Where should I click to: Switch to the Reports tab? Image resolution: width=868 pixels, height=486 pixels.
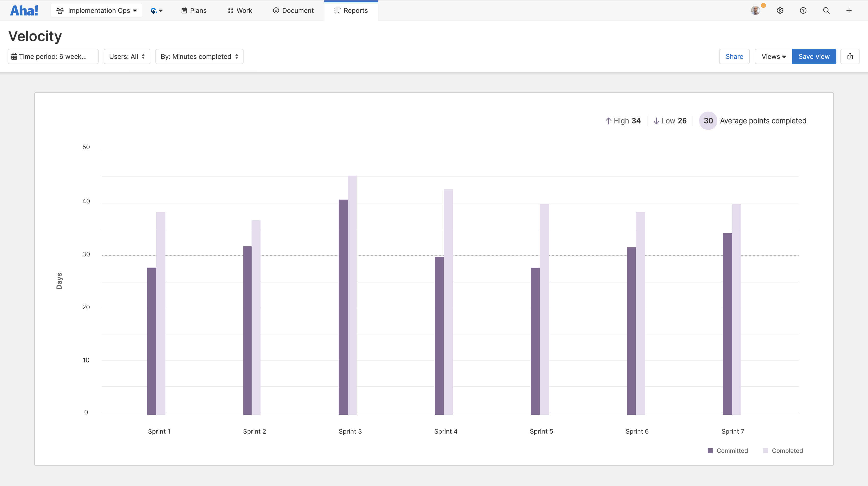click(x=351, y=11)
